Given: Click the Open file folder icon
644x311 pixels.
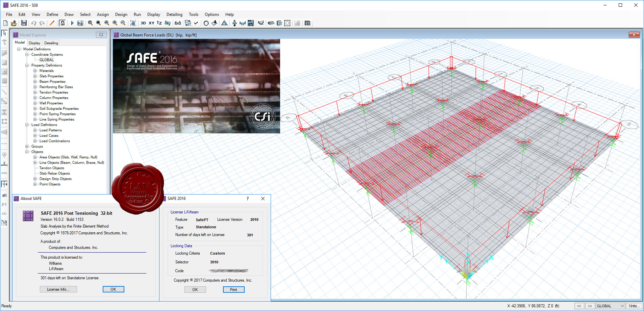Looking at the screenshot, I should (x=14, y=23).
